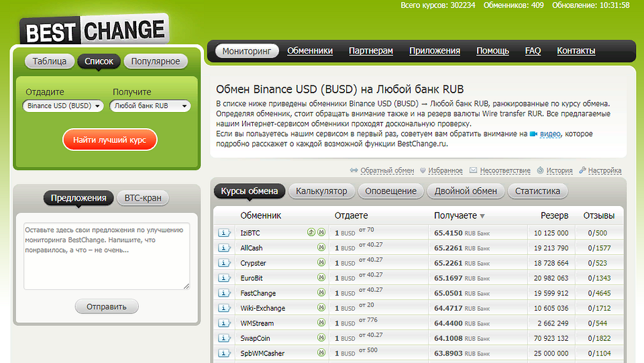Open the Калькулятор tab
Screen dimensions: 644x363
click(x=321, y=191)
